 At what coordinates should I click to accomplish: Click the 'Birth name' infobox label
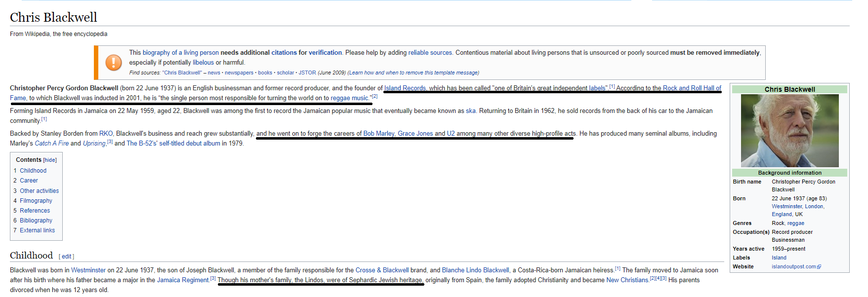[x=747, y=182]
